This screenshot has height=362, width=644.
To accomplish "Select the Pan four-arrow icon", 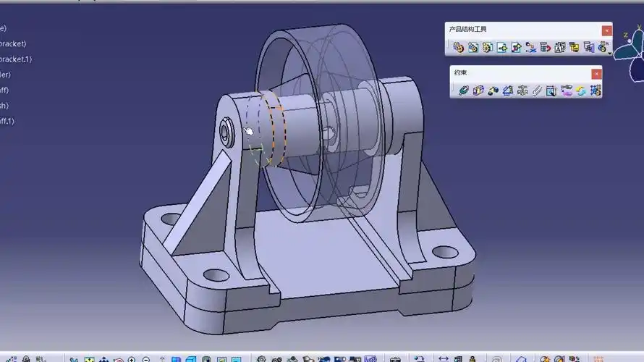I will coord(103,360).
